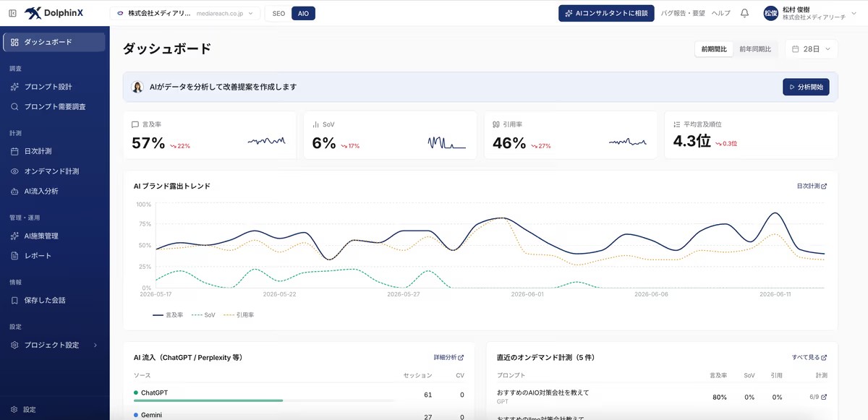This screenshot has height=420, width=868.
Task: Click the SoV bar chart icon
Action: click(x=315, y=124)
